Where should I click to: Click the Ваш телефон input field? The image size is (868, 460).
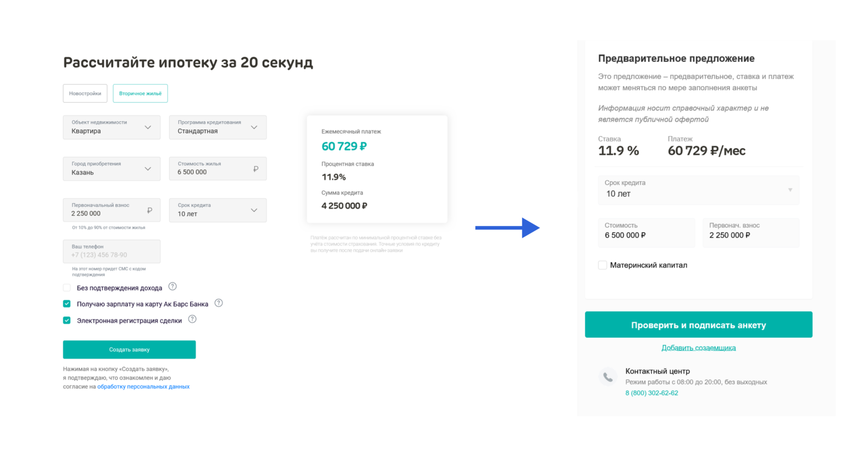(112, 252)
